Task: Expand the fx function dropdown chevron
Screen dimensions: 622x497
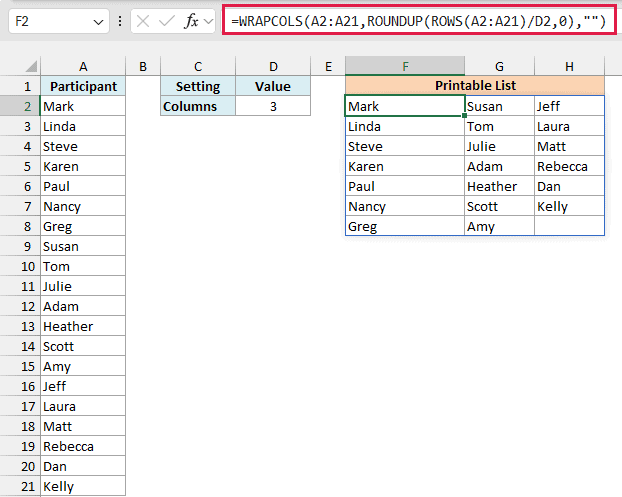Action: pyautogui.click(x=209, y=21)
